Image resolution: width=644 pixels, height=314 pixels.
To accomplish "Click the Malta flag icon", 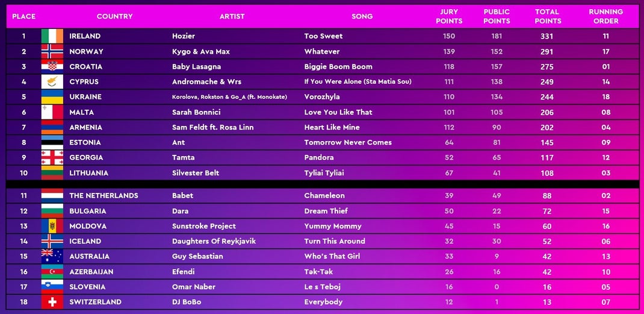I will point(52,112).
